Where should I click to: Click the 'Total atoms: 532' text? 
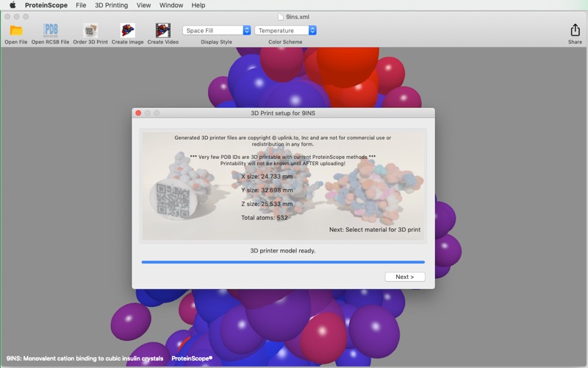pyautogui.click(x=265, y=217)
